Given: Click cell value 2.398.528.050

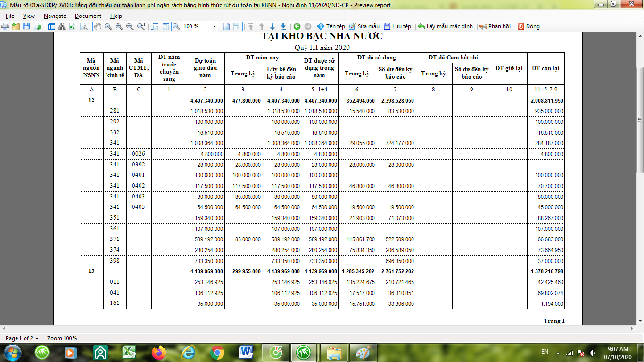Looking at the screenshot, I should click(x=397, y=101).
